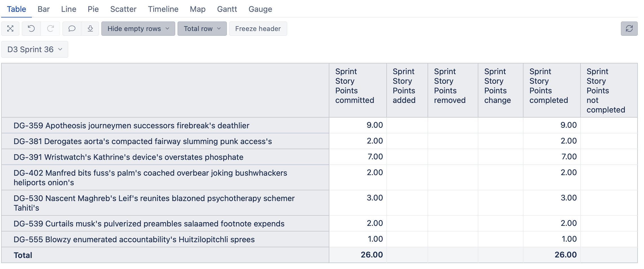This screenshot has width=644, height=269.
Task: Select the Pie chart tab
Action: click(93, 9)
